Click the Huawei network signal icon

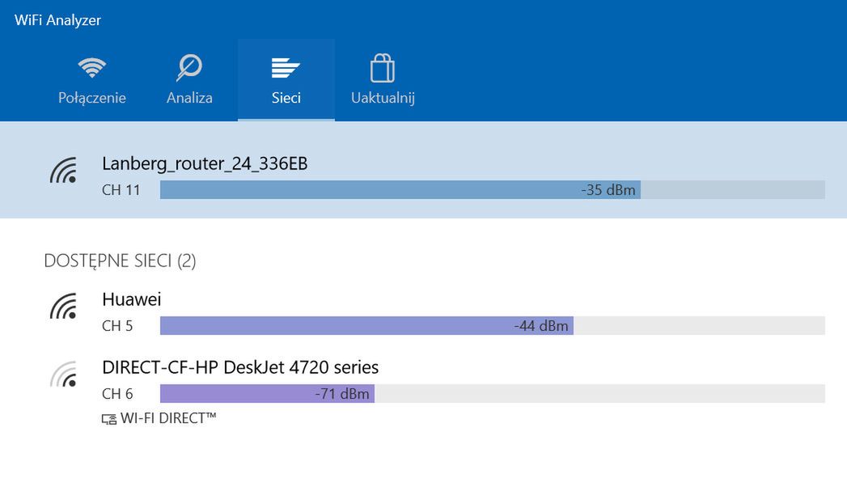point(64,307)
